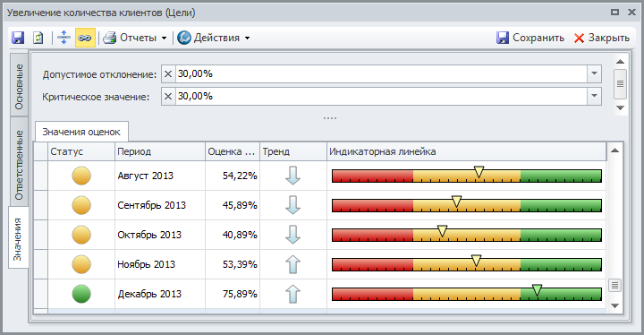Click the indicator bar for Ноябрь 2013
Image resolution: width=644 pixels, height=335 pixels.
pyautogui.click(x=467, y=264)
